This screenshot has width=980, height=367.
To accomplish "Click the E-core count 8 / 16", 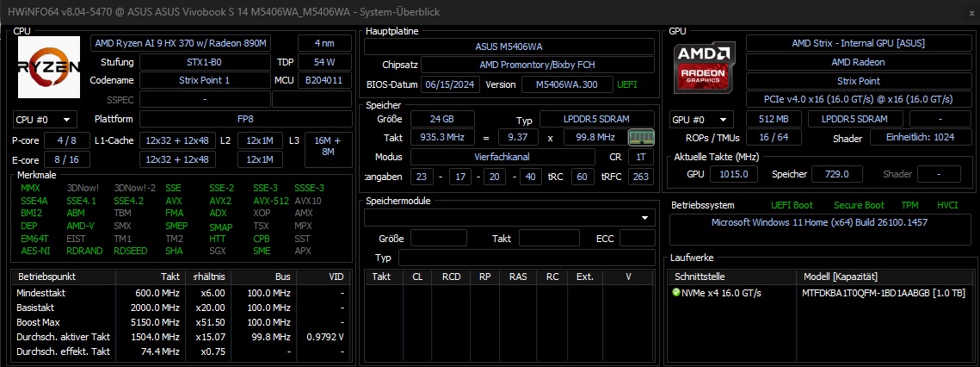I will [67, 159].
